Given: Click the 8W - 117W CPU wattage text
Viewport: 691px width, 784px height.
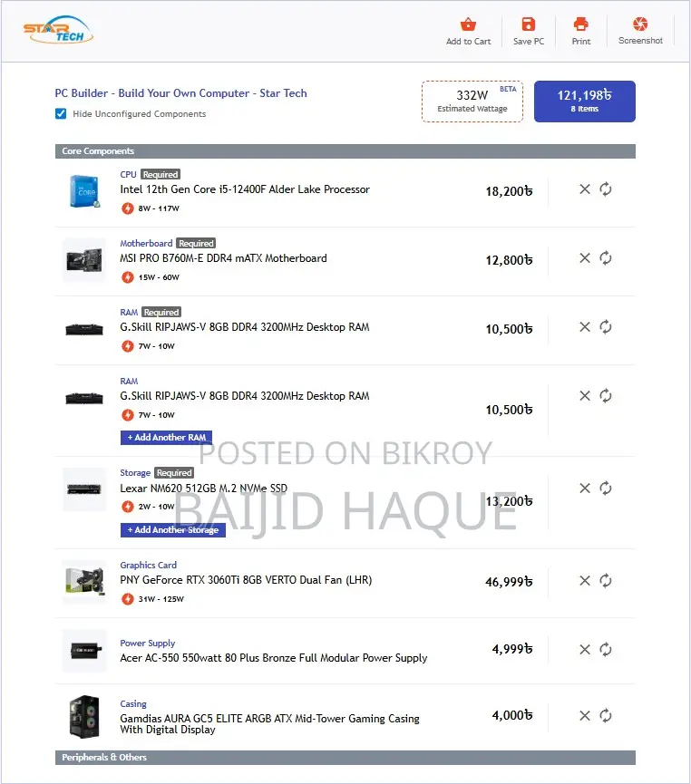Looking at the screenshot, I should (159, 208).
